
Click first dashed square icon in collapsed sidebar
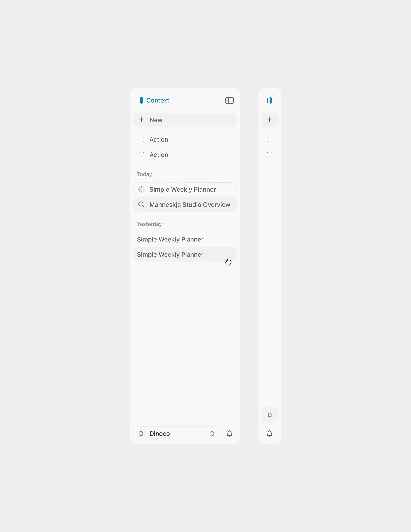point(269,140)
